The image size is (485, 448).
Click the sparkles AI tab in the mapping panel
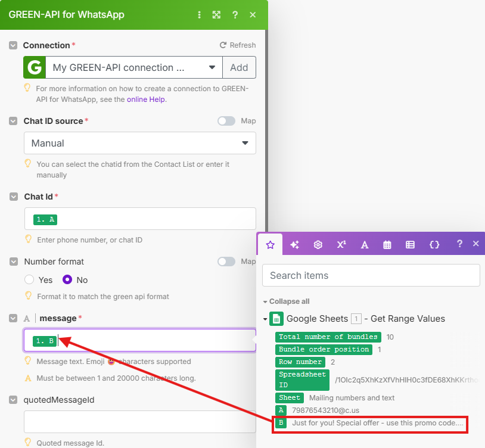coord(294,244)
